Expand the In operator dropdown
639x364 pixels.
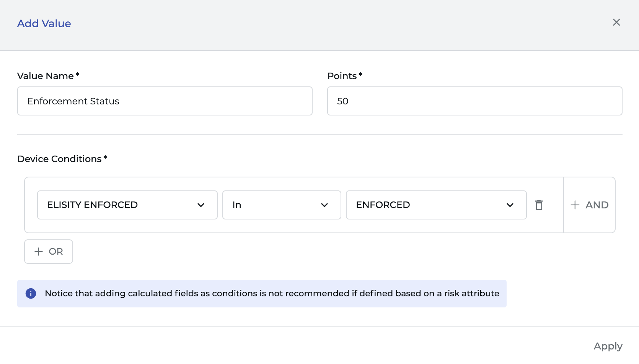click(281, 205)
